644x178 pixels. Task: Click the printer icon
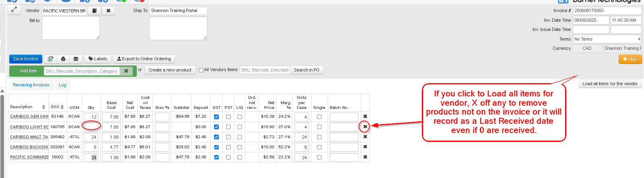tap(63, 59)
